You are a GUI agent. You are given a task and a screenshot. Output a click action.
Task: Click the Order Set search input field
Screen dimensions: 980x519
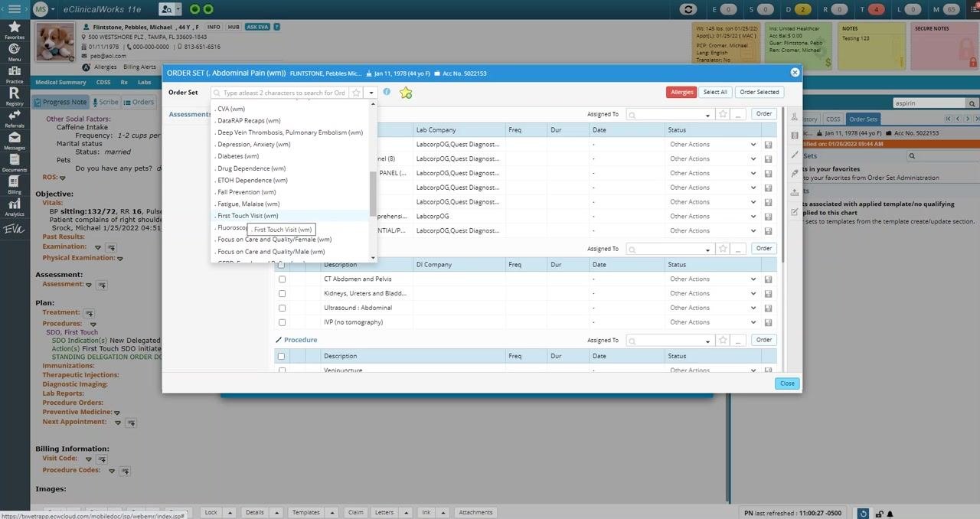(279, 93)
